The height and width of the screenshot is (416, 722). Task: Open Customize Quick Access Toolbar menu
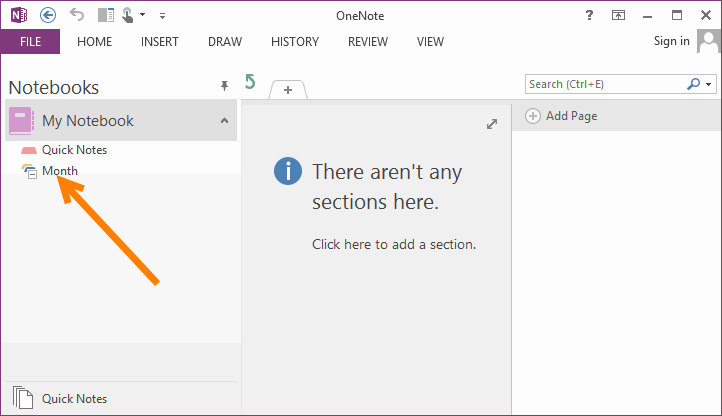tap(162, 16)
